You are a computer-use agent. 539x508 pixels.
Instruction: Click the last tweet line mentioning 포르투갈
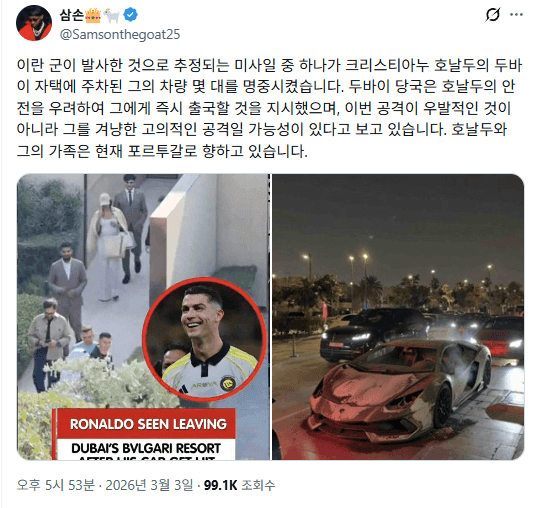162,151
